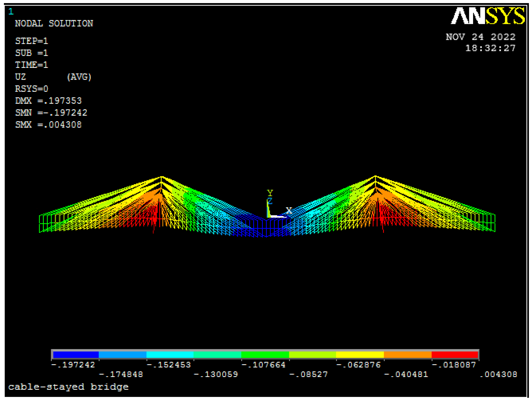Click the cable-stayed bridge title text
The height and width of the screenshot is (402, 532).
click(x=68, y=387)
